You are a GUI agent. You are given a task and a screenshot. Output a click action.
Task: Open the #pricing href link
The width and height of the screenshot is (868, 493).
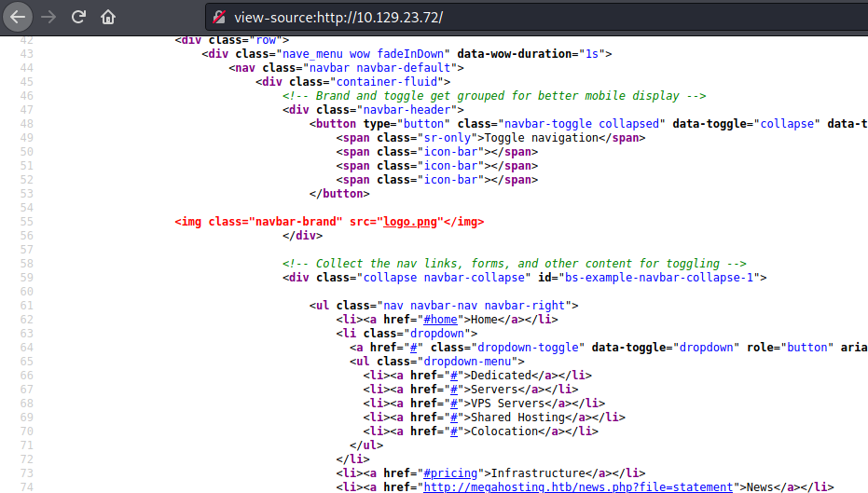(x=450, y=473)
